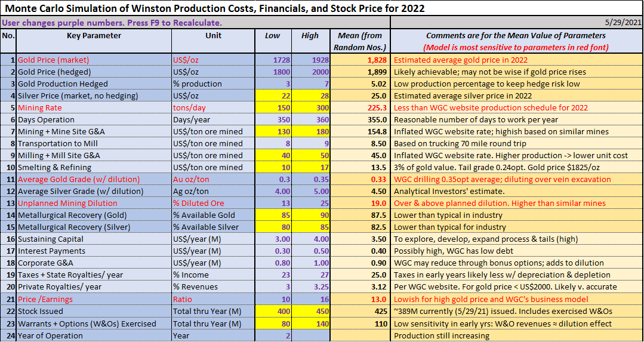Click the tons/day unit cell

213,107
